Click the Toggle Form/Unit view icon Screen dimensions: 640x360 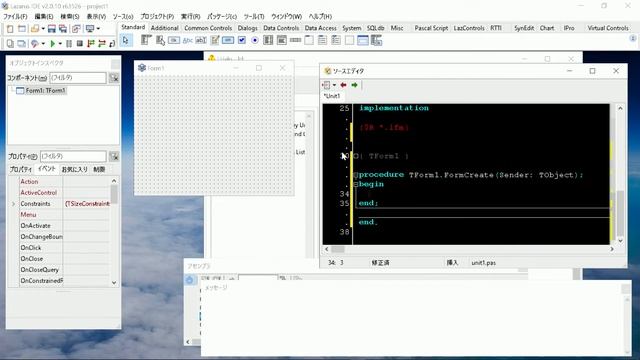point(76,29)
